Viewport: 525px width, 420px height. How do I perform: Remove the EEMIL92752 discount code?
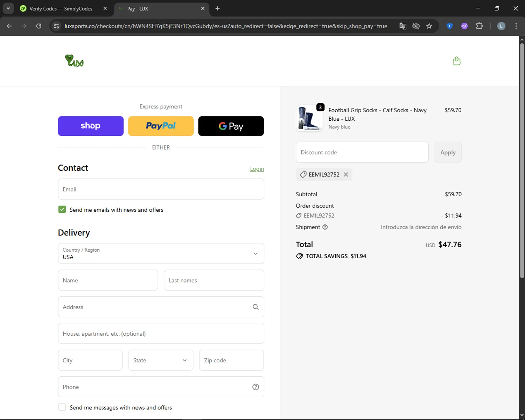[x=346, y=174]
